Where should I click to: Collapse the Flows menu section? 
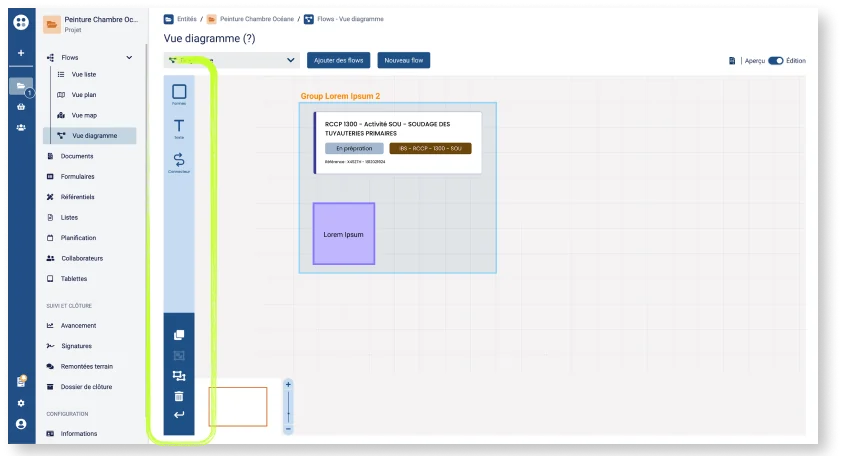129,57
